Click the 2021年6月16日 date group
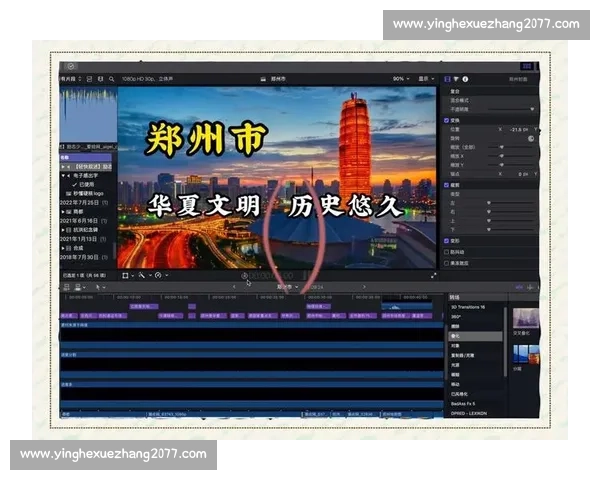Viewport: 600px width, 480px height. pos(83,221)
